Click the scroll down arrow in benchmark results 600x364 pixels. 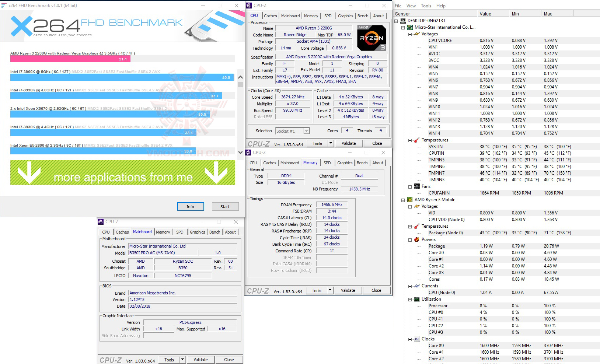(241, 152)
